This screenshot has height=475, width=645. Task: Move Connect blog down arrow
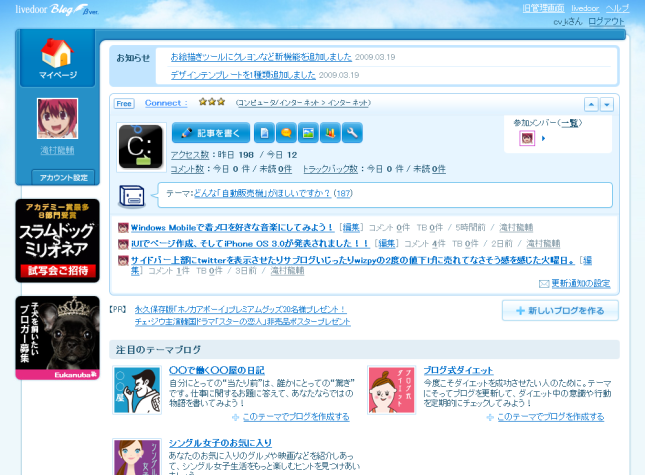607,104
